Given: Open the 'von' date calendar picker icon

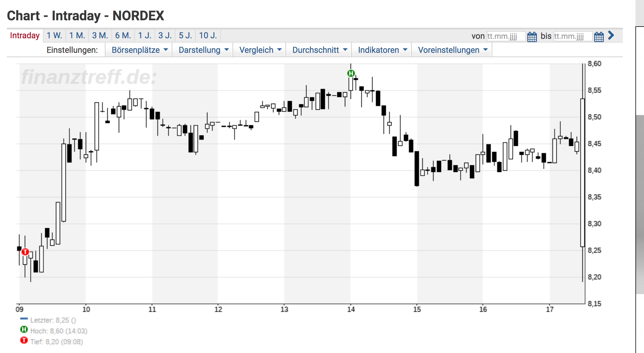Looking at the screenshot, I should tap(532, 37).
